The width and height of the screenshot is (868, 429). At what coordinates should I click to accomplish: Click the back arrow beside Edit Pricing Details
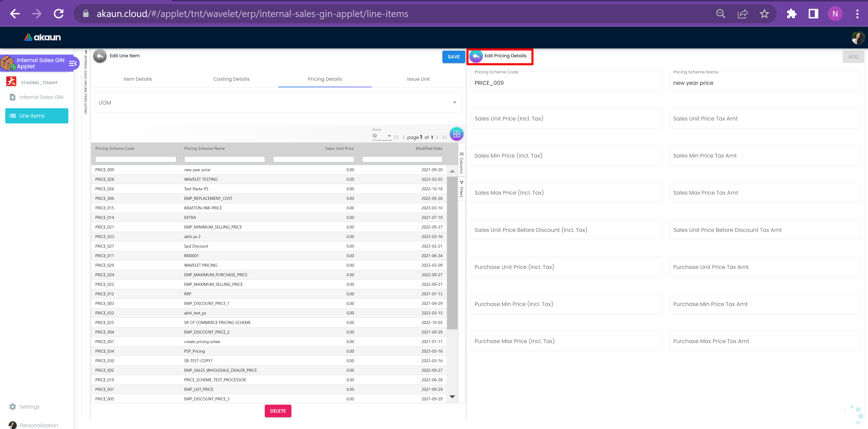476,56
